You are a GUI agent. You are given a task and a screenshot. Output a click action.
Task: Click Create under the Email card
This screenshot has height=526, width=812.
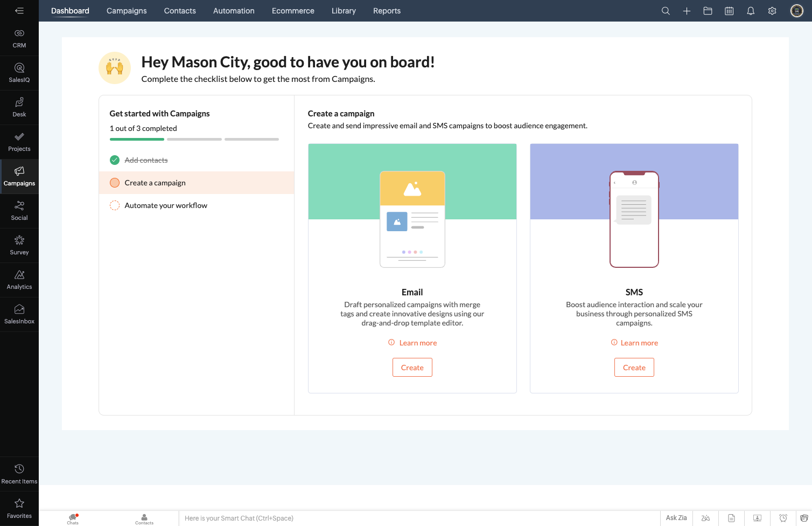[412, 368]
